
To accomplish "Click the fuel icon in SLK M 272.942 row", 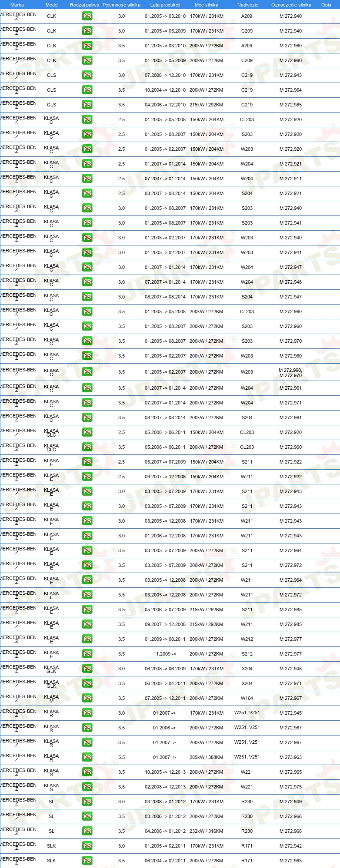I will (x=87, y=846).
